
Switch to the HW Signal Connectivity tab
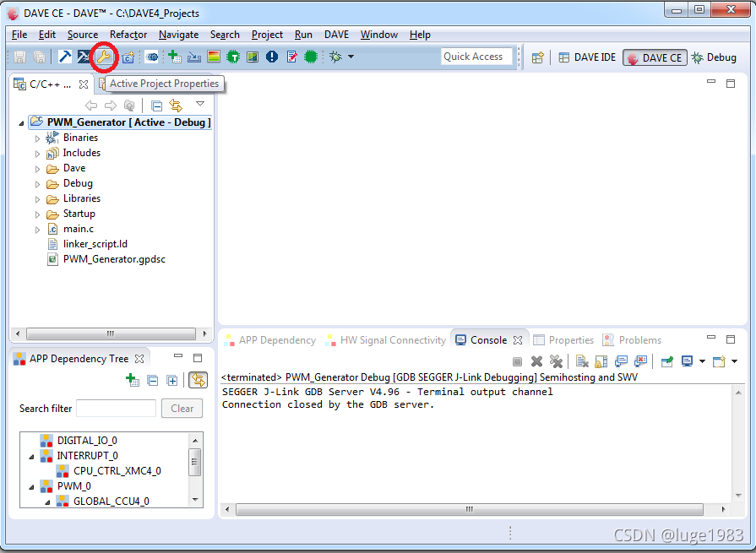point(385,340)
